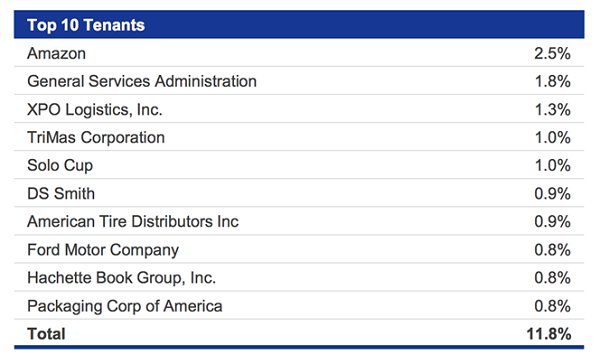Click the 11.8% total value
Viewport: 600px width, 364px height.
coord(549,334)
